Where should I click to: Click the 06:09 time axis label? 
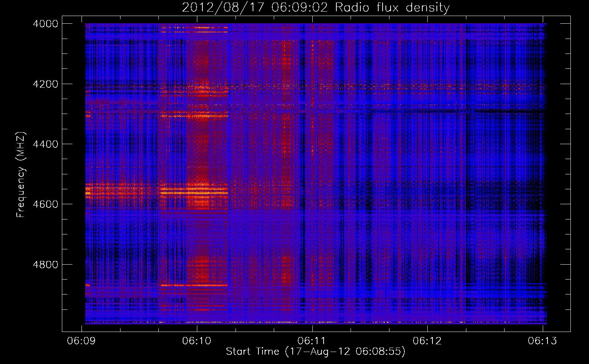click(82, 341)
